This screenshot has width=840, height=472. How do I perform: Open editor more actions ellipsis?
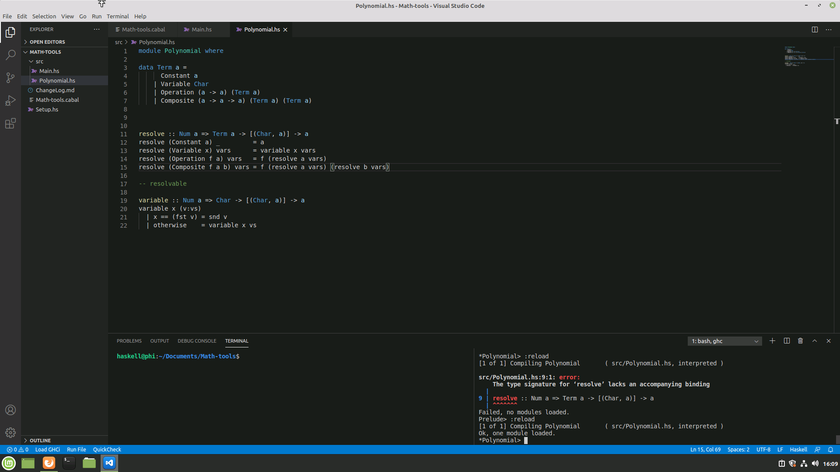tap(828, 29)
